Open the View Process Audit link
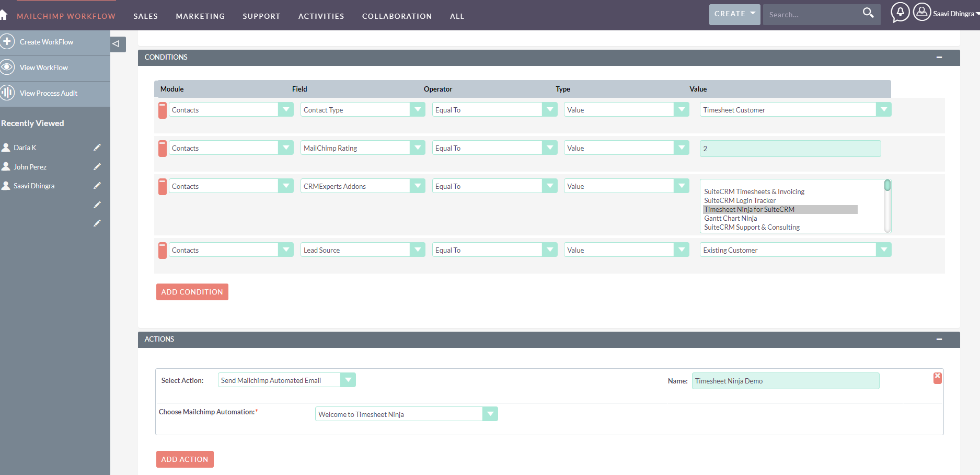 pyautogui.click(x=49, y=93)
